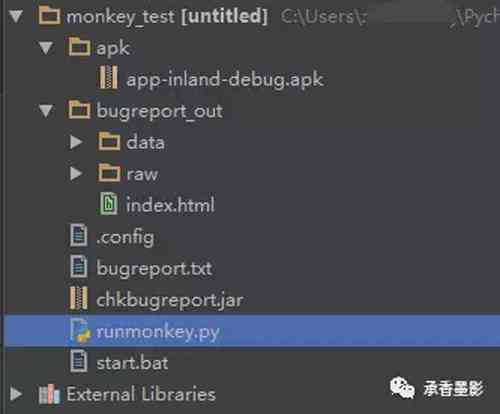Click the apk folder icon
The width and height of the screenshot is (500, 414).
pyautogui.click(x=79, y=47)
